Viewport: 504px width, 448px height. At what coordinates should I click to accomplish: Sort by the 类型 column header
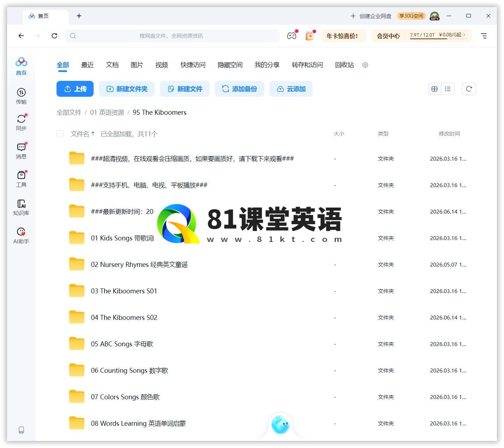click(x=383, y=134)
